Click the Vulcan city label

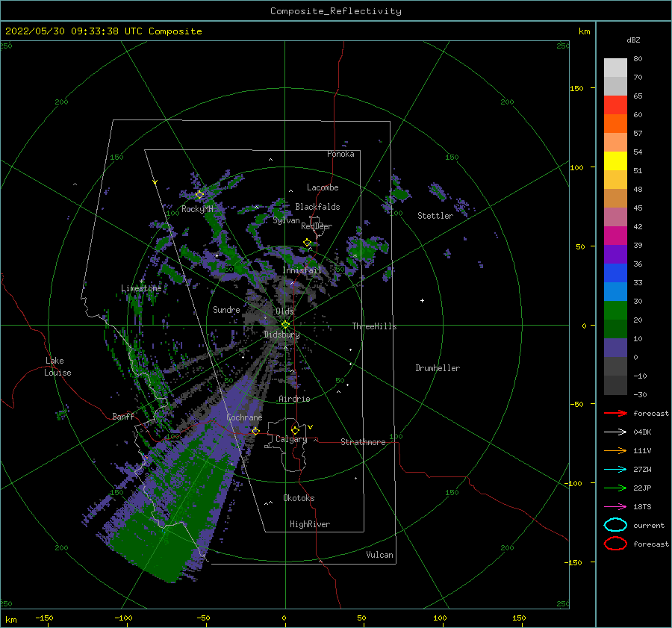point(380,555)
